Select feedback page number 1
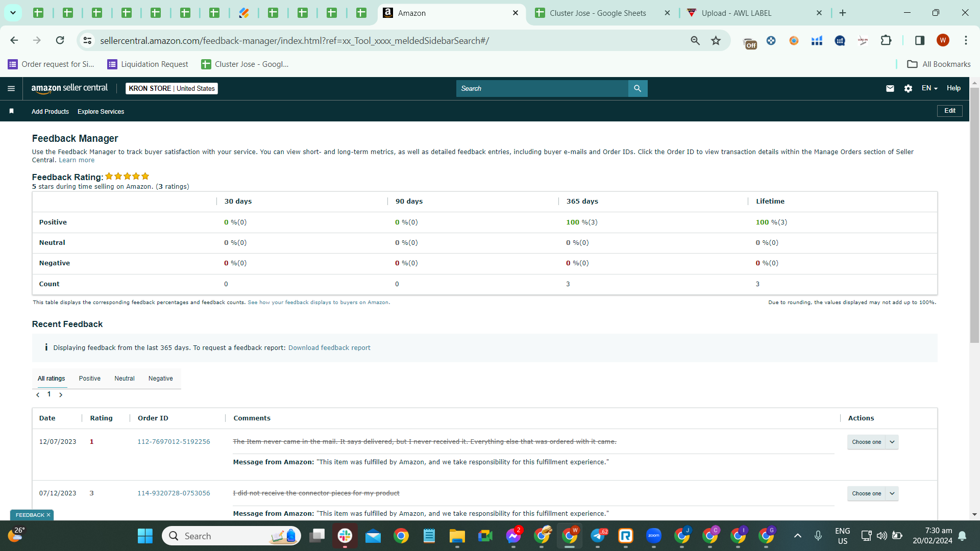Image resolution: width=980 pixels, height=551 pixels. point(49,394)
